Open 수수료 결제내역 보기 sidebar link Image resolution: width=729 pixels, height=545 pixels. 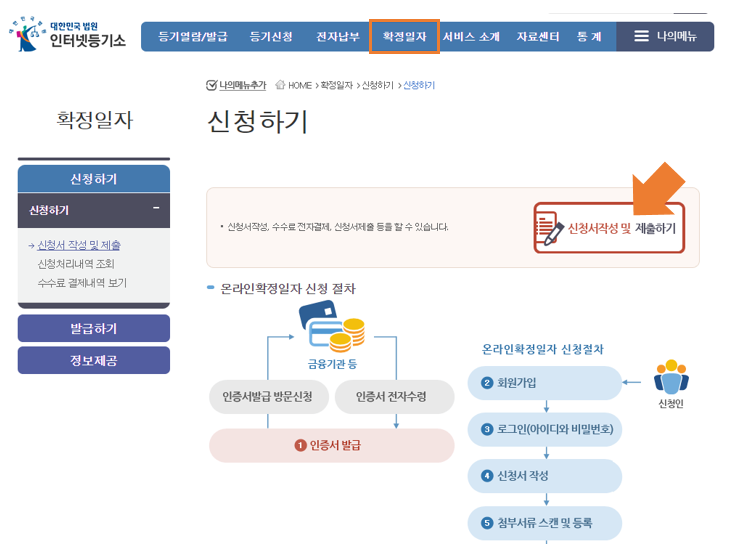click(82, 283)
